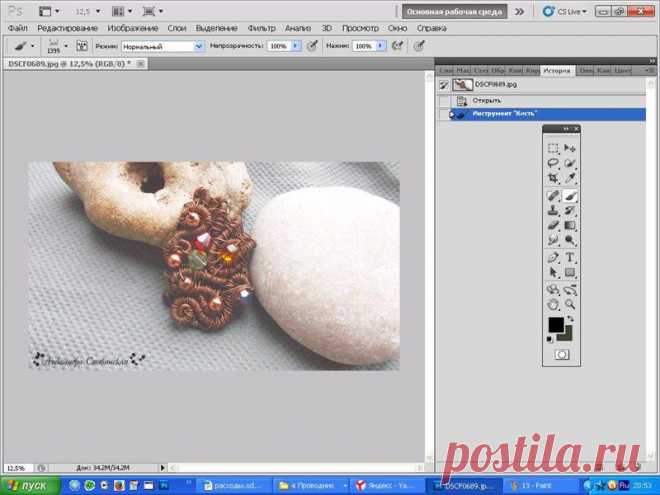Toggle Quick Mask mode button
Screen dimensions: 660x495
562,355
